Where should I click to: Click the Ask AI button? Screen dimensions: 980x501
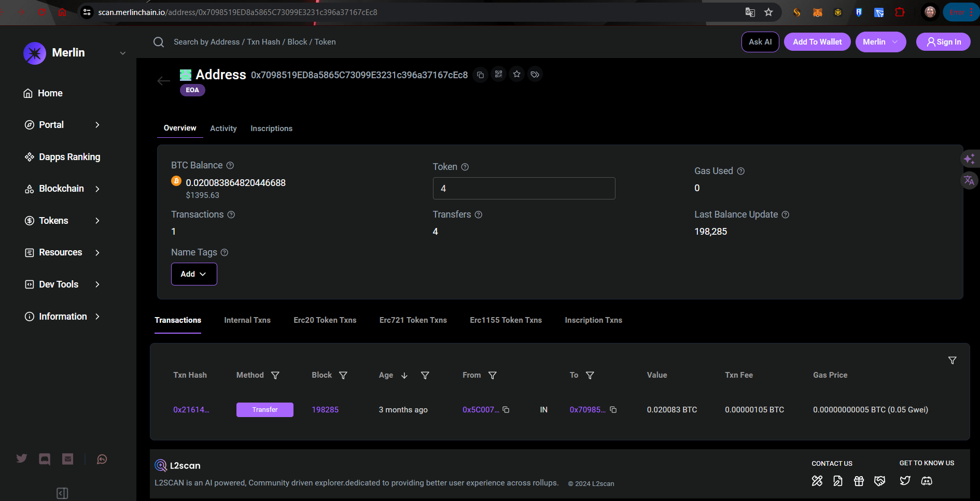(x=760, y=42)
